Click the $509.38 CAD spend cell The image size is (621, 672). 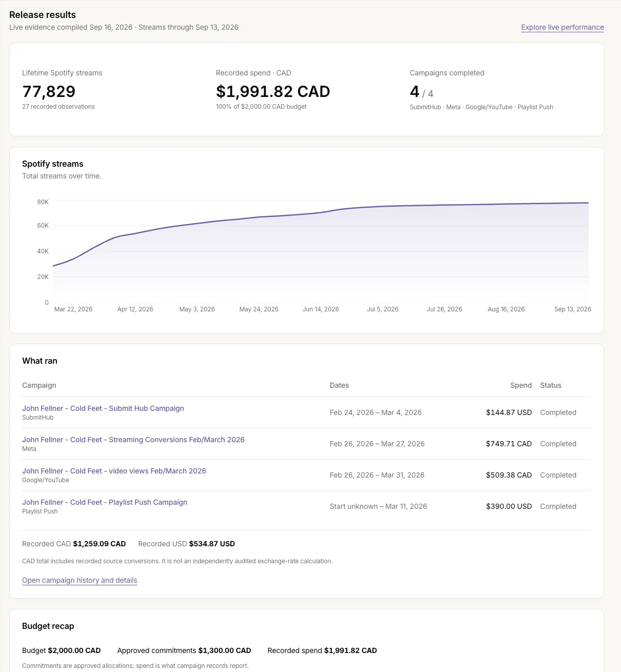point(509,475)
